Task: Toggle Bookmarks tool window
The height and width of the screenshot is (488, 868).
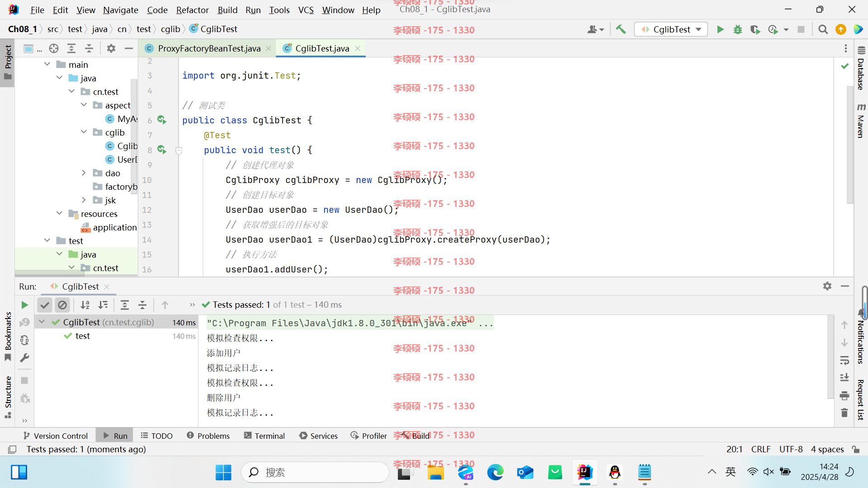Action: click(x=8, y=337)
